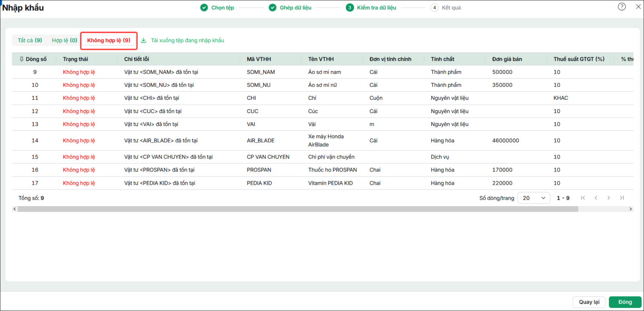Viewport: 644px width, 311px height.
Task: Click the Ghép dữ liệu step checkmark icon
Action: pyautogui.click(x=272, y=8)
